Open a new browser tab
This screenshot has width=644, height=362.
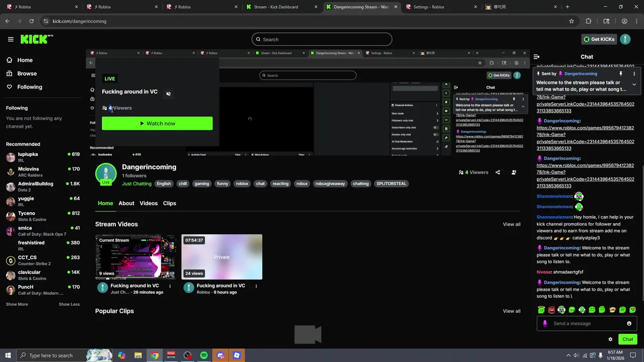click(567, 7)
